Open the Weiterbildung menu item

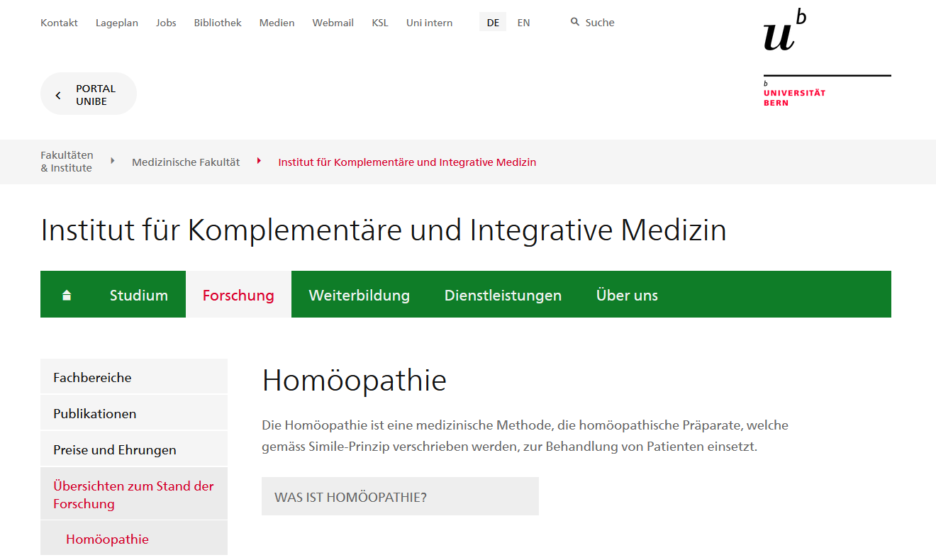[359, 295]
